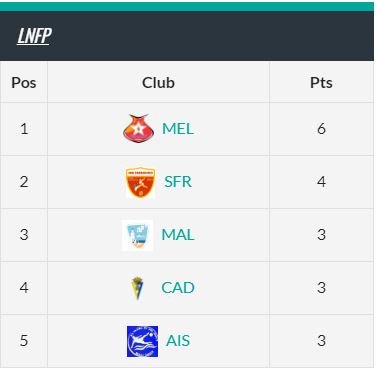
Task: Select the 6 points cell for MEL
Action: 321,129
